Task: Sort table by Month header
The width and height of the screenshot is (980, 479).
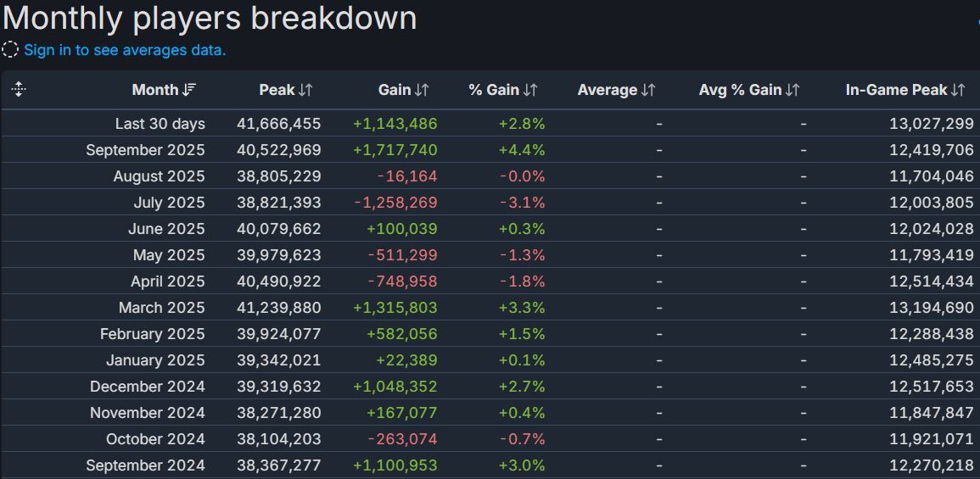Action: tap(154, 90)
